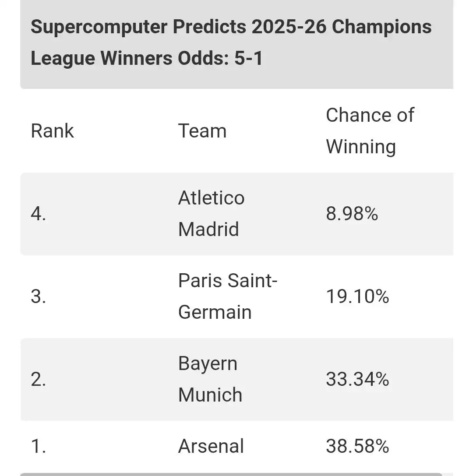Click '2025-26' in the table heading
This screenshot has width=473, height=476.
(x=289, y=27)
